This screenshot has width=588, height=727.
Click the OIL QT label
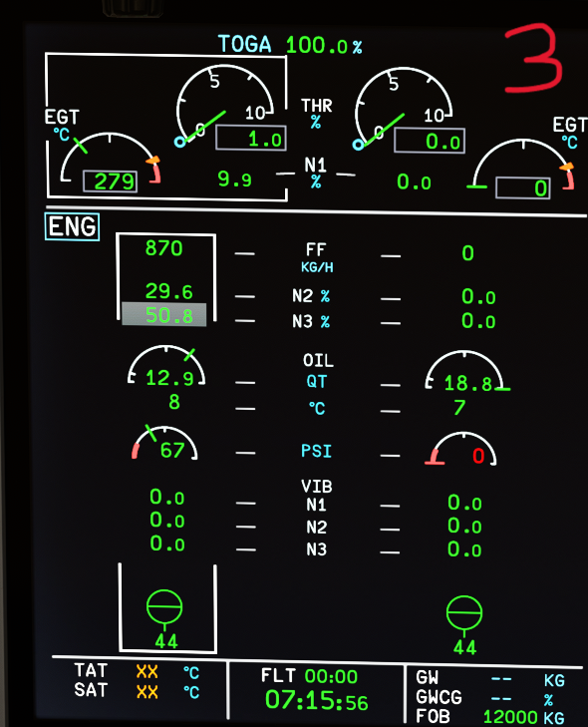pos(317,371)
